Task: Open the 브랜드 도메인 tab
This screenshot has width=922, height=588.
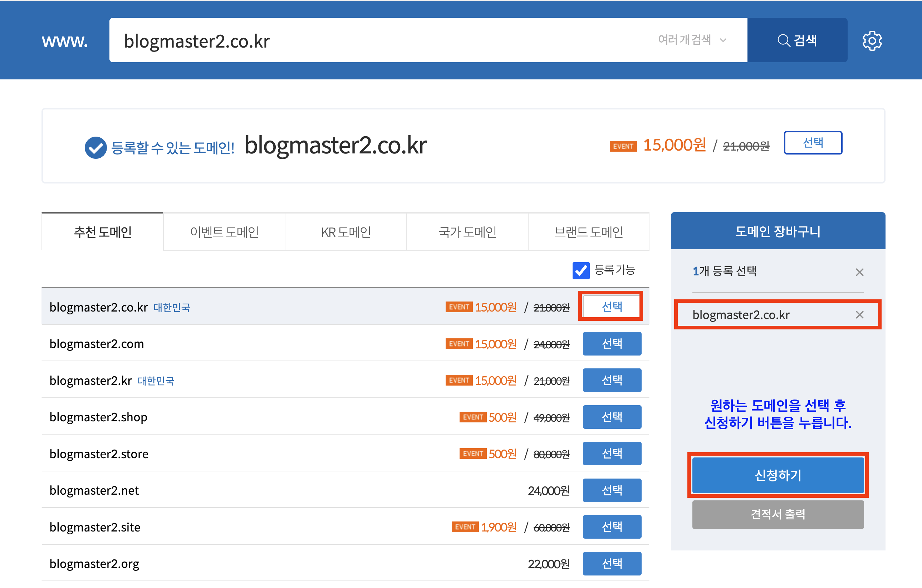Action: (589, 232)
